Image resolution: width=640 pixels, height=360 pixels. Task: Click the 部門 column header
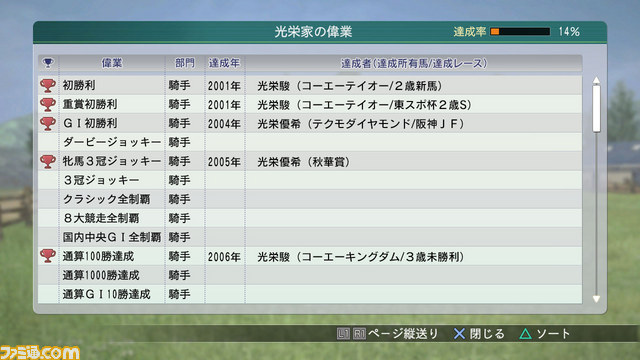click(185, 63)
